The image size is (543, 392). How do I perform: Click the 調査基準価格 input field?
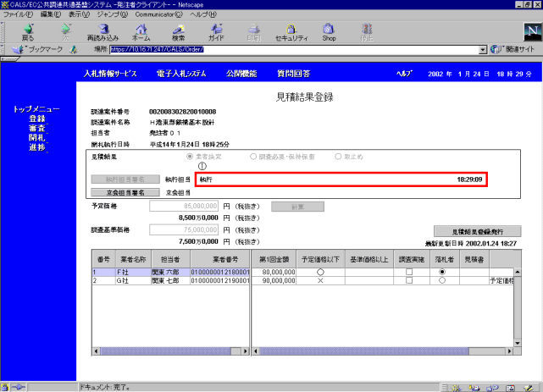click(x=184, y=229)
